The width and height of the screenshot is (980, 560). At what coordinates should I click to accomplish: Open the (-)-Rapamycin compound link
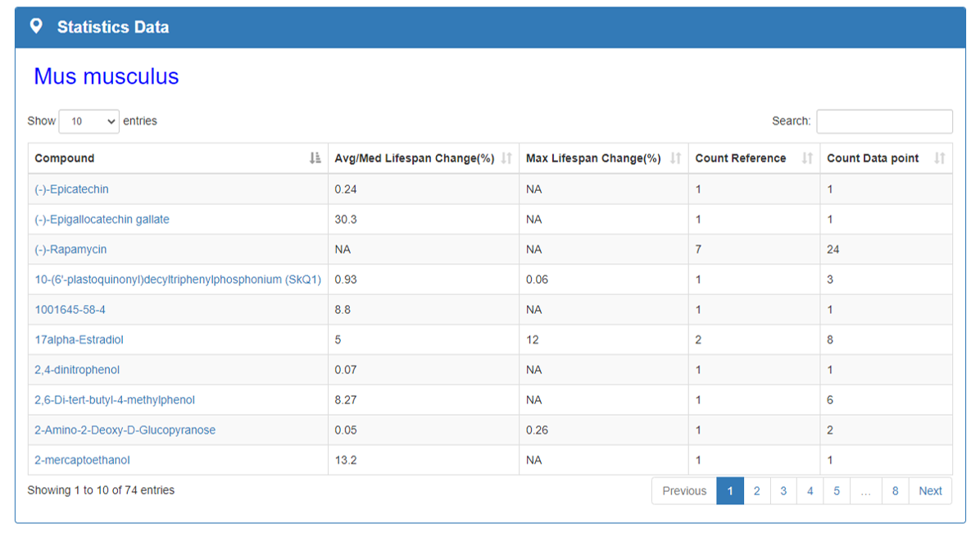pos(70,249)
